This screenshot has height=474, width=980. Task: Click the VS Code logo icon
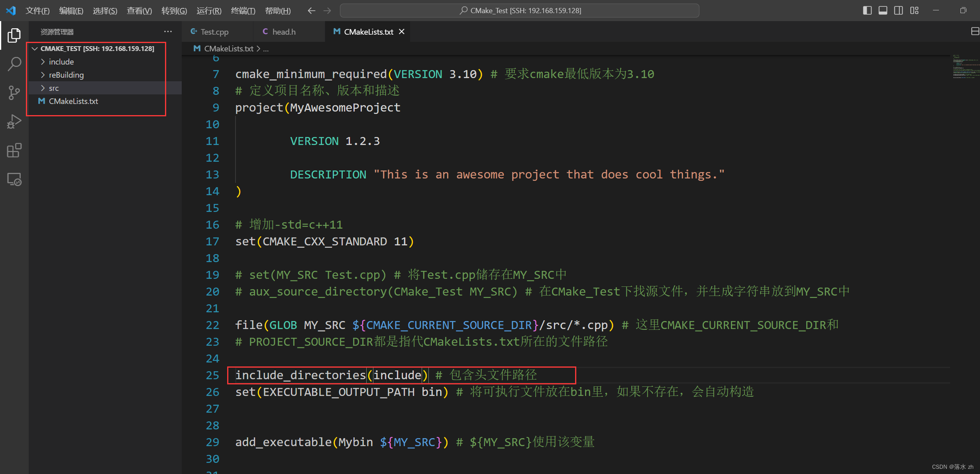(11, 10)
